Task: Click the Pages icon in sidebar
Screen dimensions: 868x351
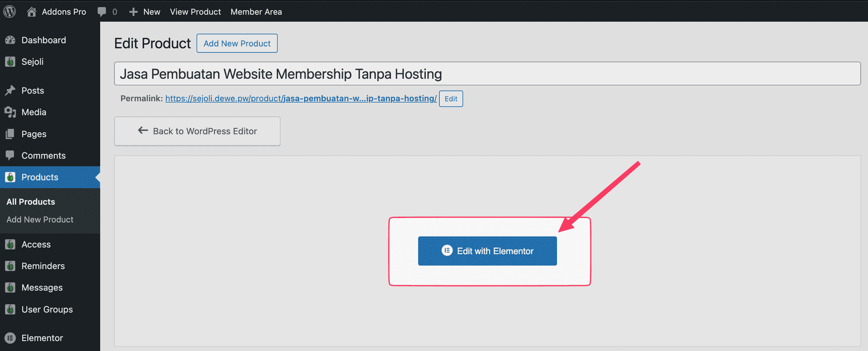Action: (x=10, y=134)
